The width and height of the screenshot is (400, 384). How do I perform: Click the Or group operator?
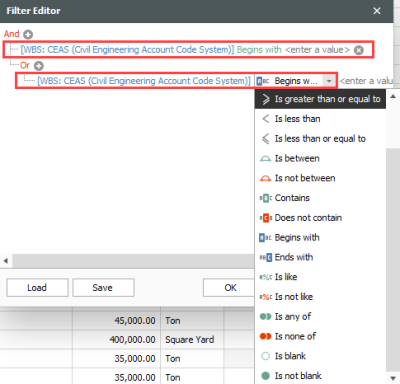[25, 65]
